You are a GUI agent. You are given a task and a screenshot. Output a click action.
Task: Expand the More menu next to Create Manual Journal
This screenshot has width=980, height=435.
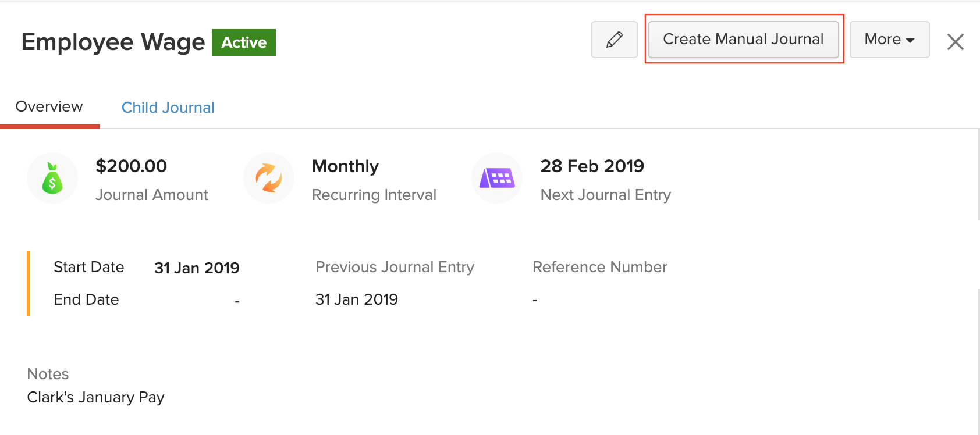[889, 40]
